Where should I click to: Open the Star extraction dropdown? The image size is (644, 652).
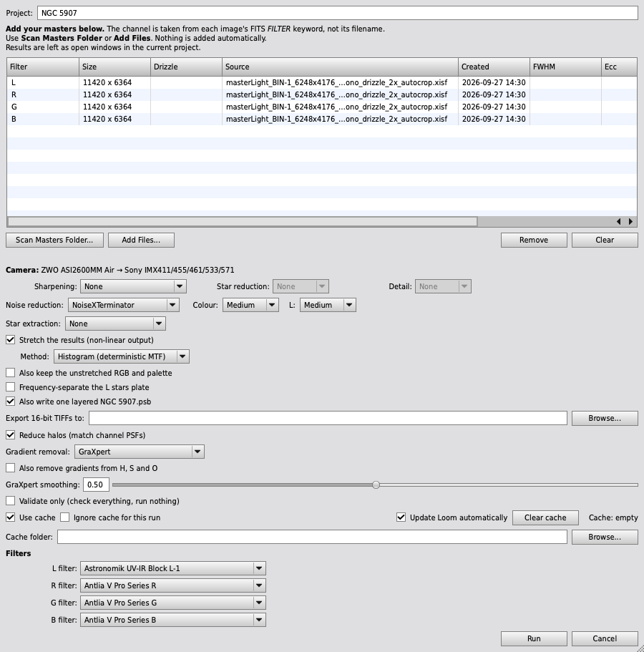coord(115,324)
